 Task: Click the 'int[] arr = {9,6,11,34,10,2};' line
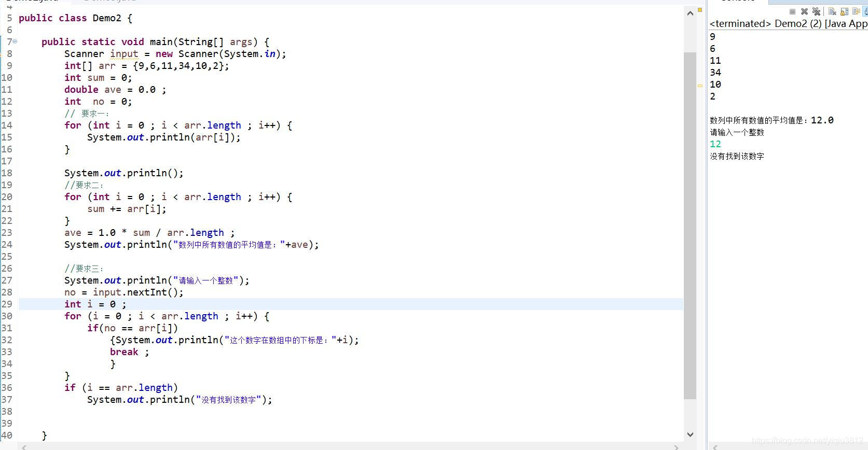coord(147,66)
